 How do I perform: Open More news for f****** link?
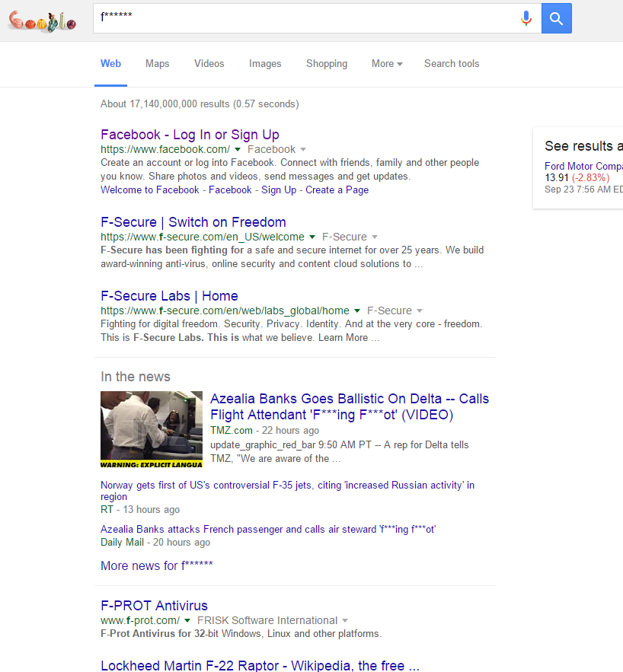(157, 565)
